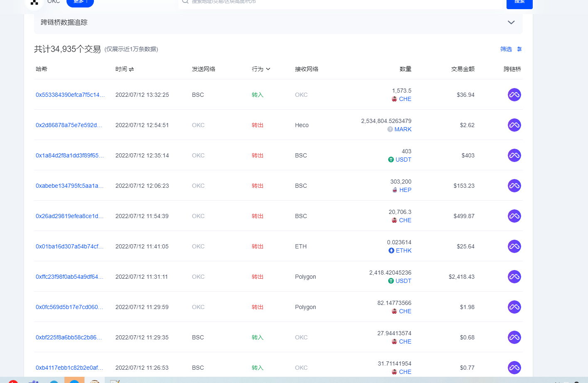
Task: Open CHE token link in the $36.94 row
Action: pyautogui.click(x=405, y=99)
